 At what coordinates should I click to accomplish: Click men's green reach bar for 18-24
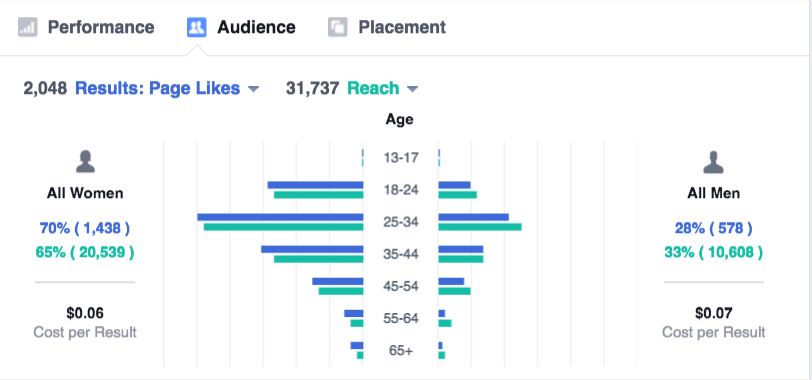click(x=457, y=195)
